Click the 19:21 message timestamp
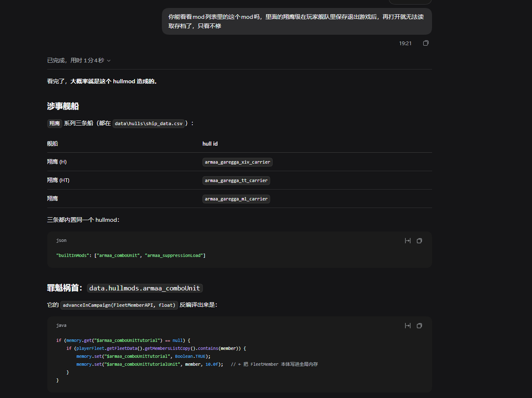This screenshot has height=398, width=532. click(405, 43)
